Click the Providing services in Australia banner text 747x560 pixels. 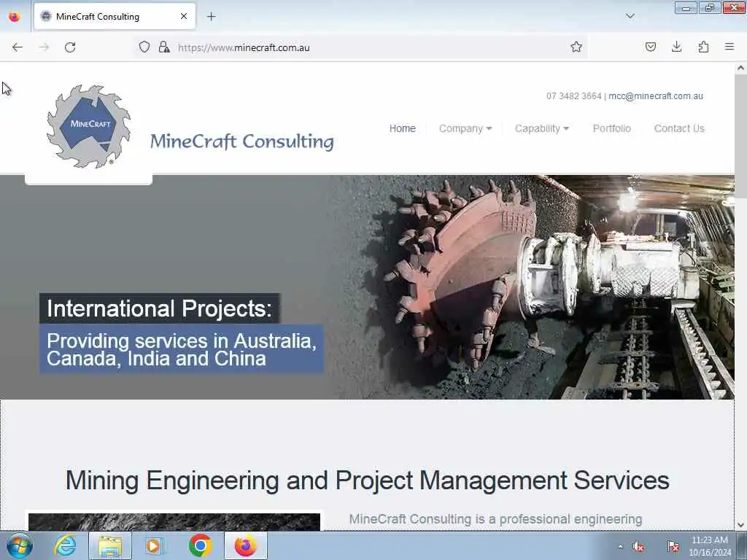tap(182, 349)
